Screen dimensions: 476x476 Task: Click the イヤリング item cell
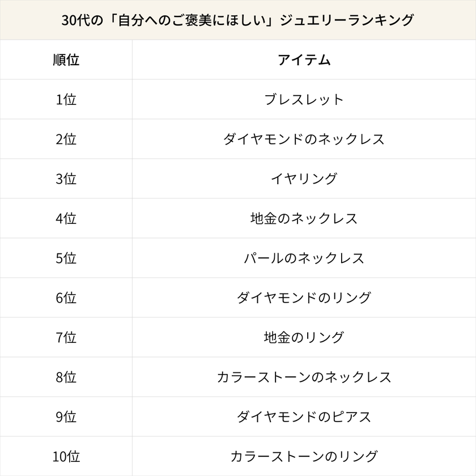[304, 179]
